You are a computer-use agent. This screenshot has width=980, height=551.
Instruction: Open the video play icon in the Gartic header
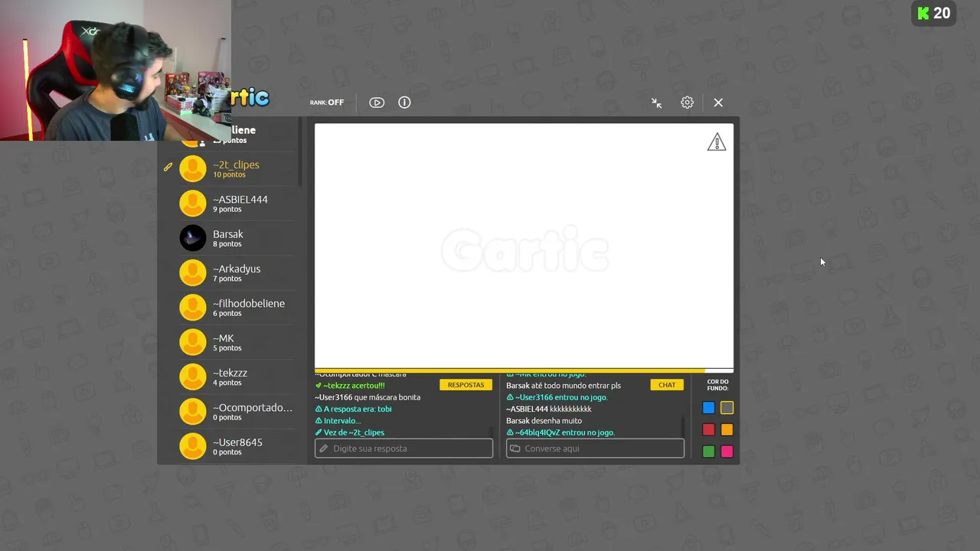pos(377,103)
